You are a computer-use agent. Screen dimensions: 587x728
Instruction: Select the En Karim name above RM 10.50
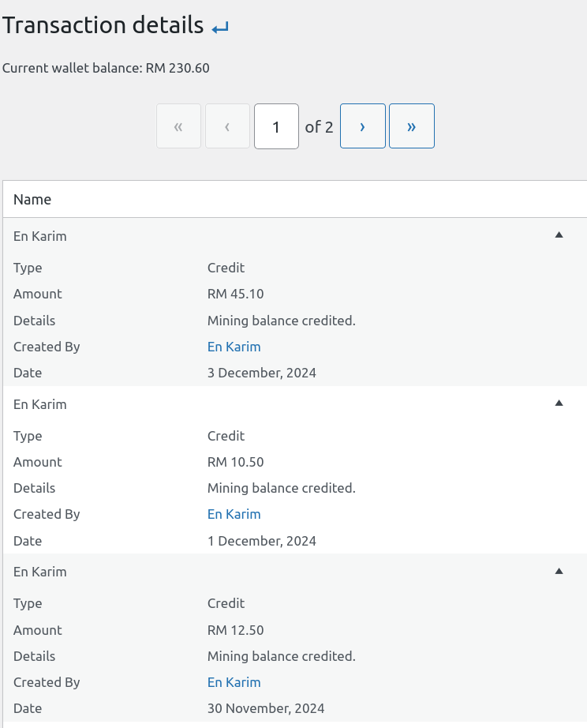40,404
